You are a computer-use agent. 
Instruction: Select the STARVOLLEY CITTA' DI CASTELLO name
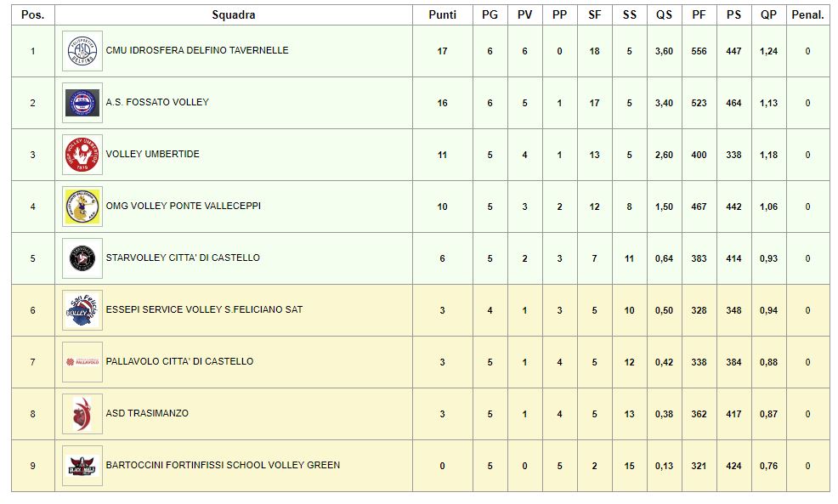[183, 258]
